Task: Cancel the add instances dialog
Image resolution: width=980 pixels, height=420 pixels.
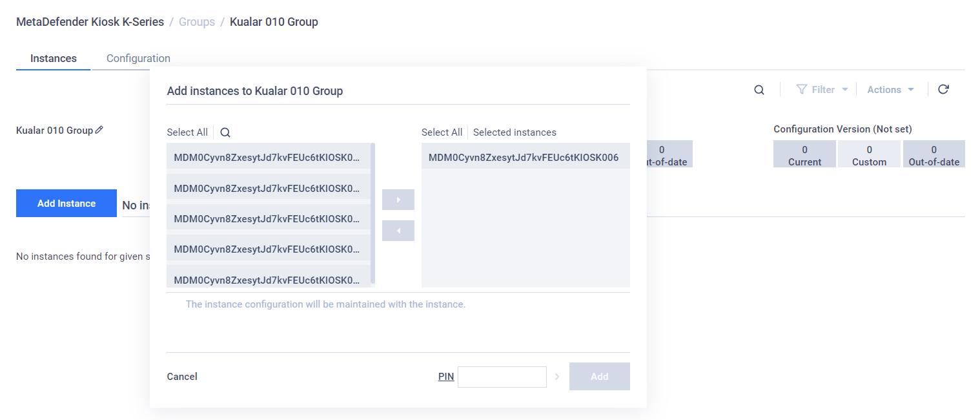Action: (182, 377)
